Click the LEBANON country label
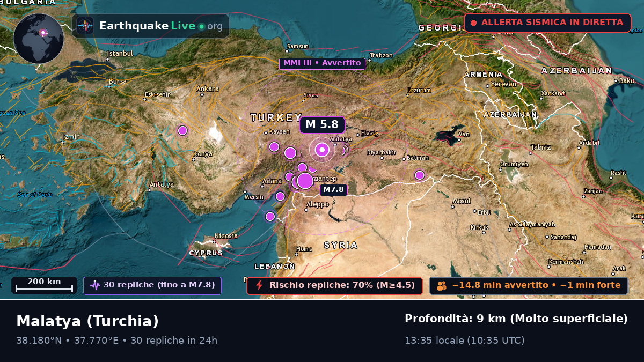The width and height of the screenshot is (644, 362). pos(275,266)
